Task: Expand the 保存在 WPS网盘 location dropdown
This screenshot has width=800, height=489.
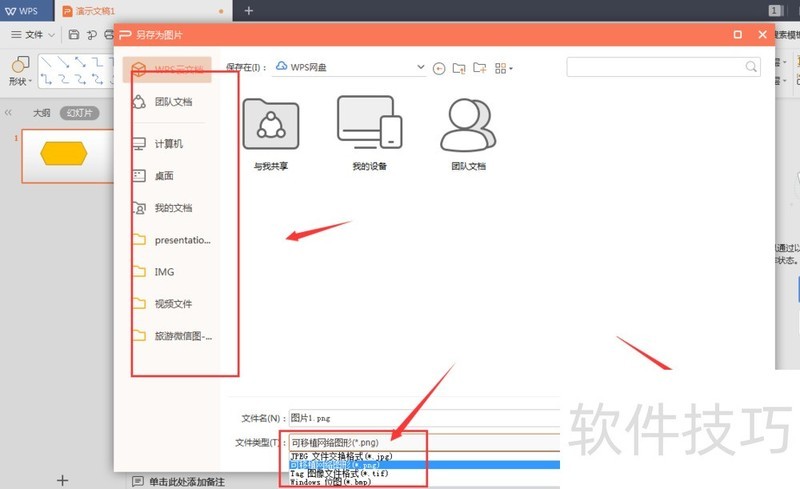Action: coord(420,67)
